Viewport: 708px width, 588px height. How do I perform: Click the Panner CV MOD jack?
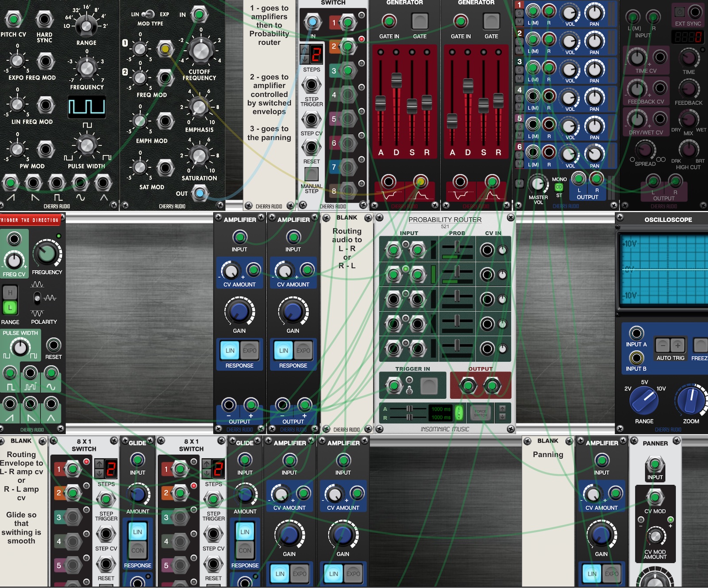coord(655,497)
